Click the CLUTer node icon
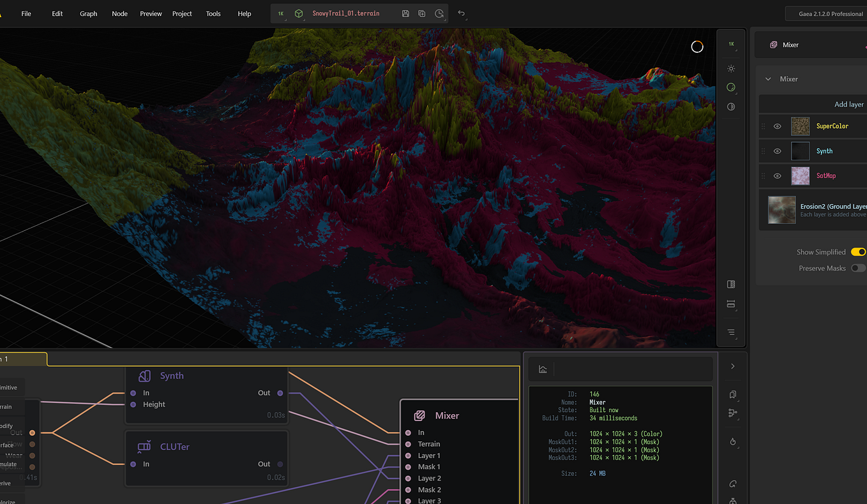The height and width of the screenshot is (504, 867). click(145, 447)
